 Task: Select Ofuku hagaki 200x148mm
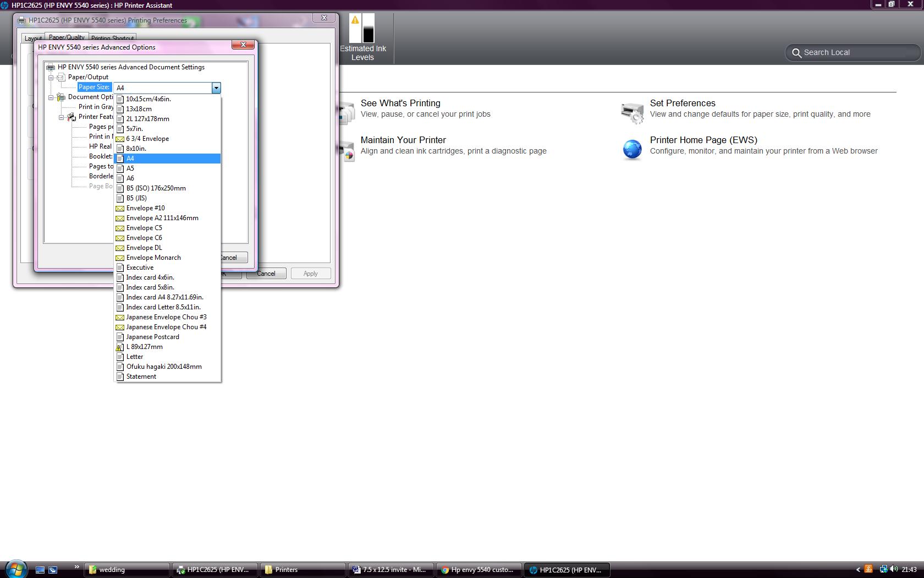(167, 367)
